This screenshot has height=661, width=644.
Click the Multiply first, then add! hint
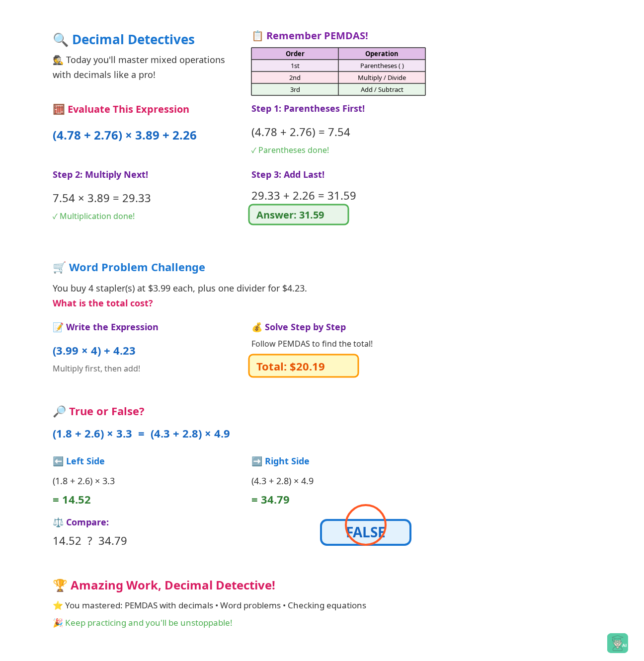click(96, 368)
